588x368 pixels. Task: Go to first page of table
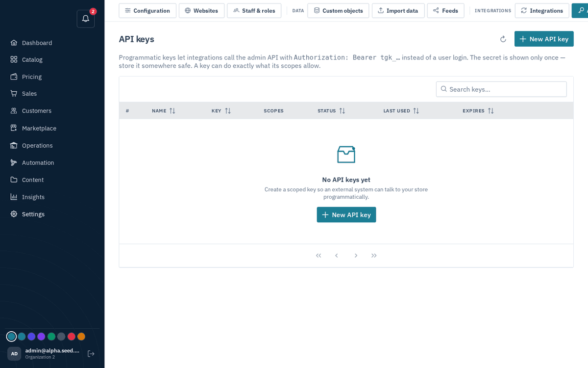point(318,256)
